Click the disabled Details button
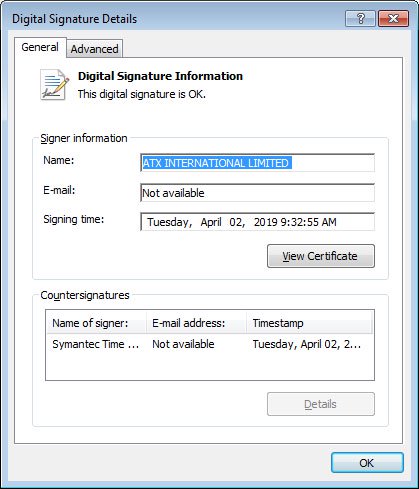The height and width of the screenshot is (489, 419). 321,404
